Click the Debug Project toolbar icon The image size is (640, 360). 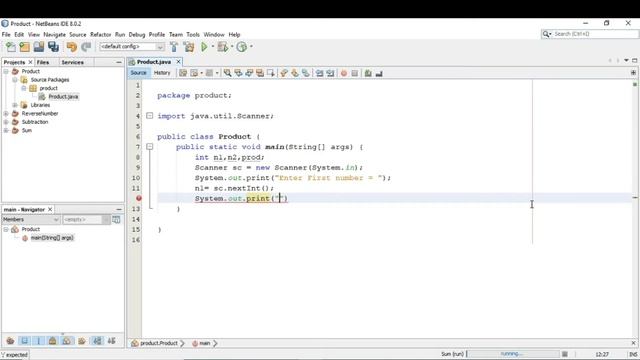[x=222, y=47]
